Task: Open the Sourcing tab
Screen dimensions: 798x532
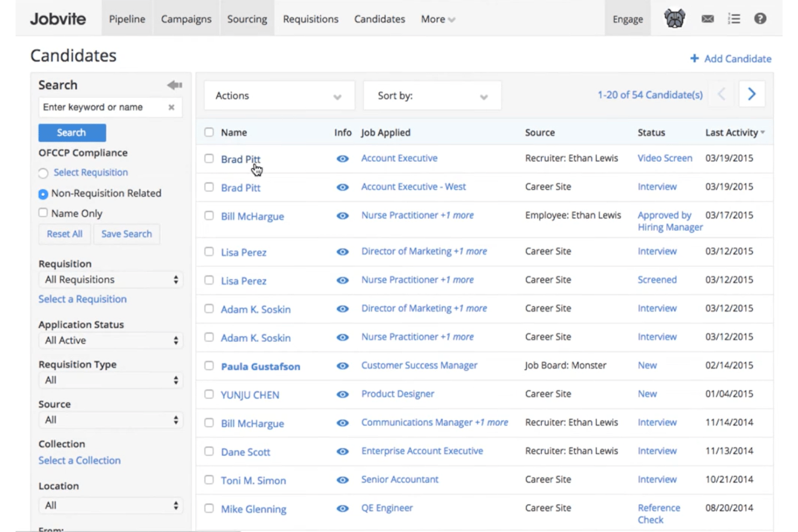Action: [x=247, y=19]
